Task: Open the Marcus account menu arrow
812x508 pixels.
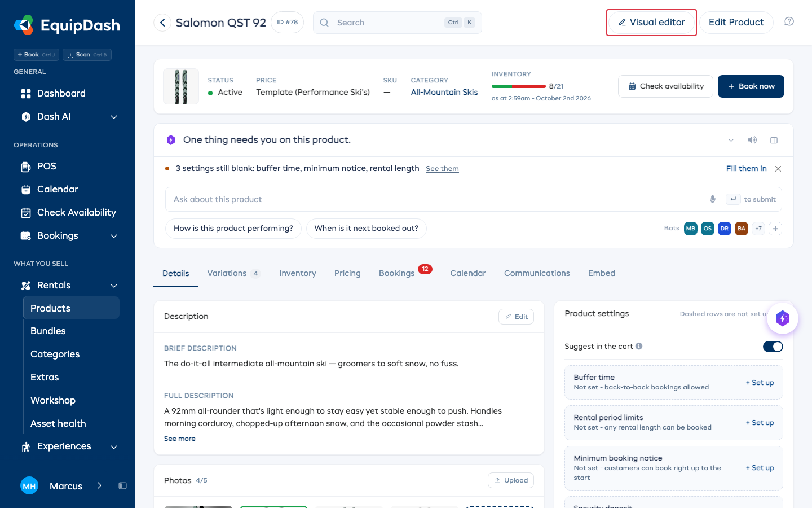Action: click(99, 485)
